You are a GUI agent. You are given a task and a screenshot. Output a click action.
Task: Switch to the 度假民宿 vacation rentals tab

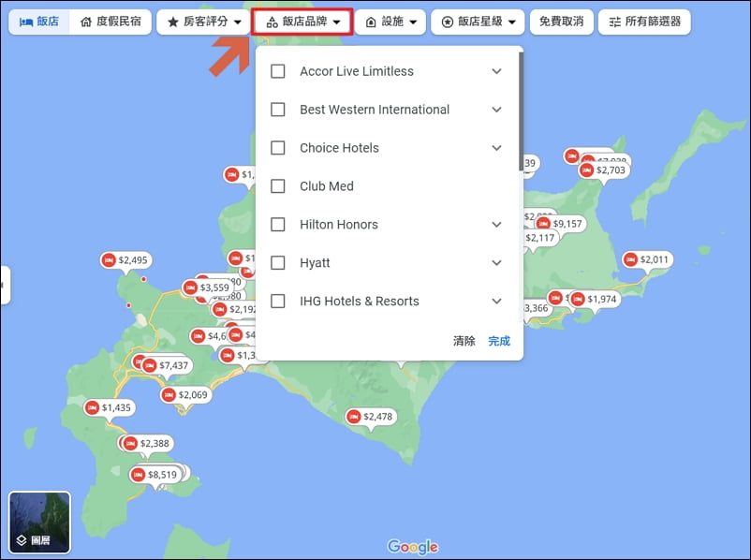coord(110,22)
